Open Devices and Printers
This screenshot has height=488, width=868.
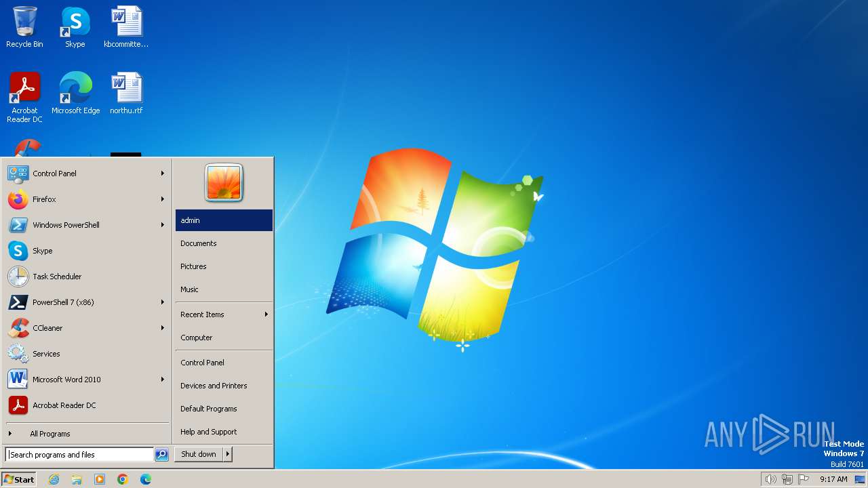pos(224,386)
